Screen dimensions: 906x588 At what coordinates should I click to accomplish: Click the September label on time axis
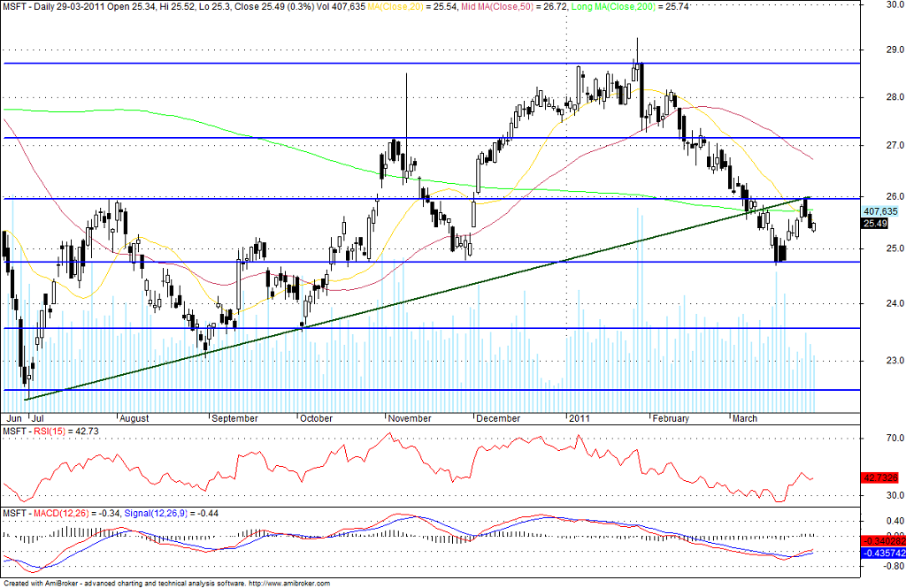(234, 418)
